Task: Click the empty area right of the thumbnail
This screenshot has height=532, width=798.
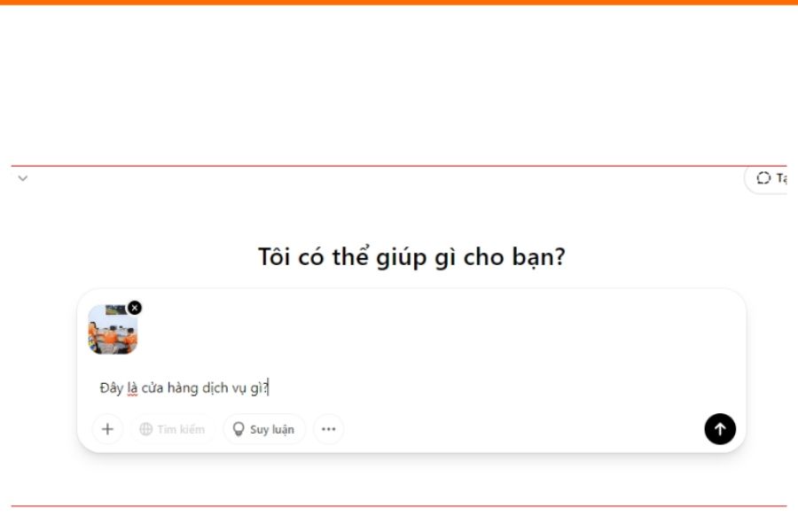Action: pos(438,329)
